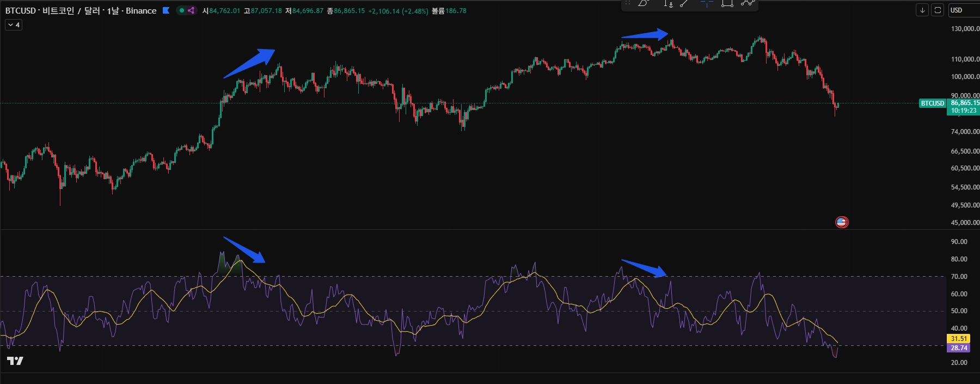Click the 74,000.00 price axis label
980x384 pixels.
click(x=965, y=132)
